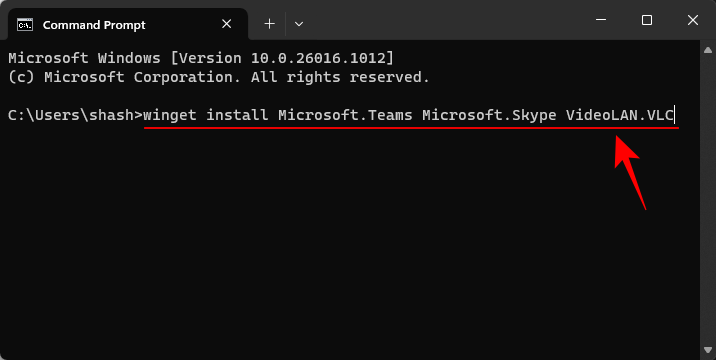This screenshot has width=716, height=360.
Task: Click the word winget in the command
Action: pos(170,115)
